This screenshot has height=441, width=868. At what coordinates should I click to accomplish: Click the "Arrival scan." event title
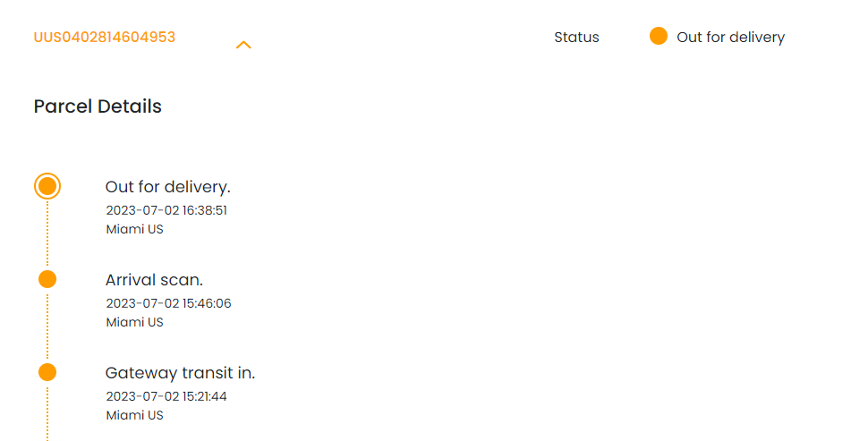coord(154,280)
